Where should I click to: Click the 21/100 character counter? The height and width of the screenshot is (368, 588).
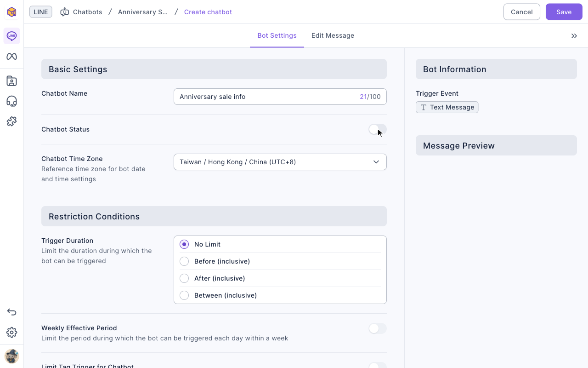tap(370, 97)
